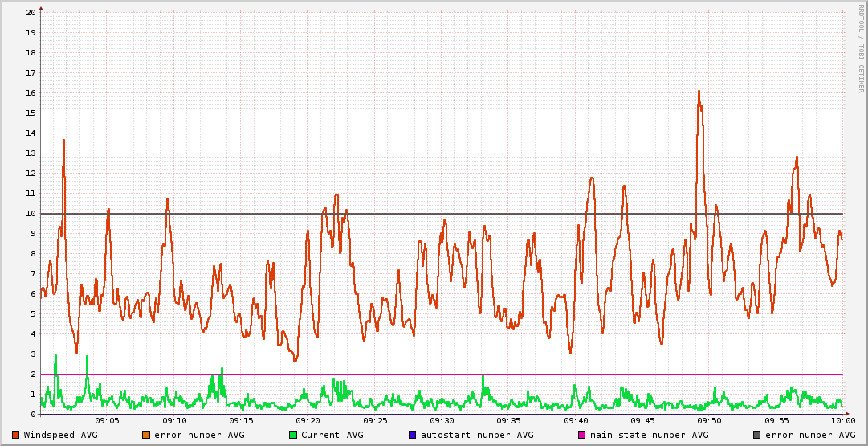Select the magenta main_state_number legend swatch
Image resolution: width=868 pixels, height=446 pixels.
pos(582,435)
